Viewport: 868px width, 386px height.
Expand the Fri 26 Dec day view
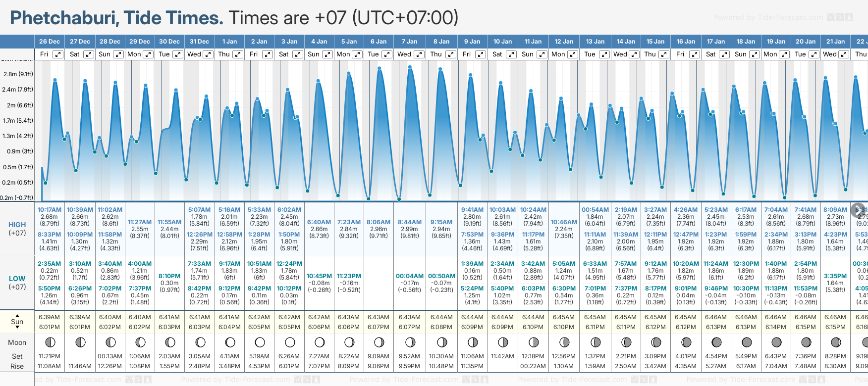click(x=58, y=54)
